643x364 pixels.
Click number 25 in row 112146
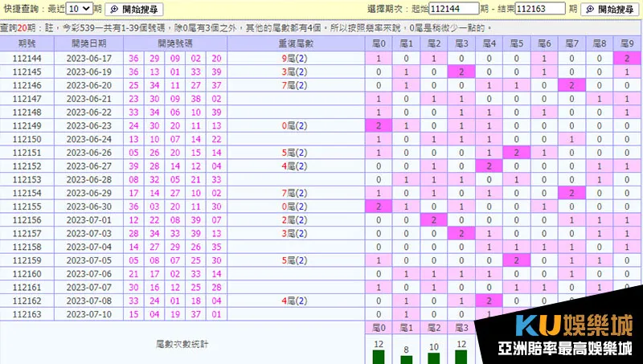point(133,85)
